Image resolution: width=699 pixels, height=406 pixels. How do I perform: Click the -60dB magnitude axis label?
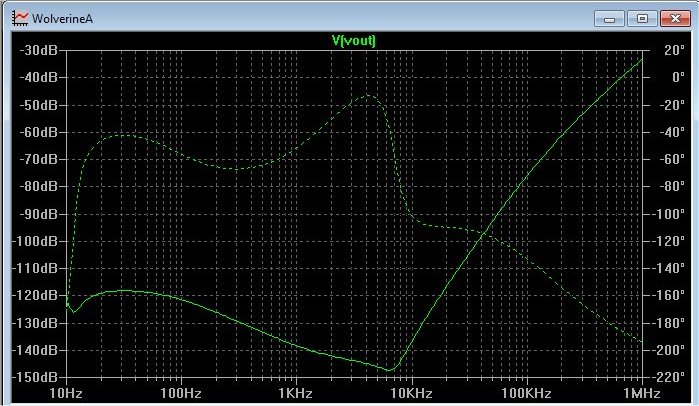pos(39,132)
